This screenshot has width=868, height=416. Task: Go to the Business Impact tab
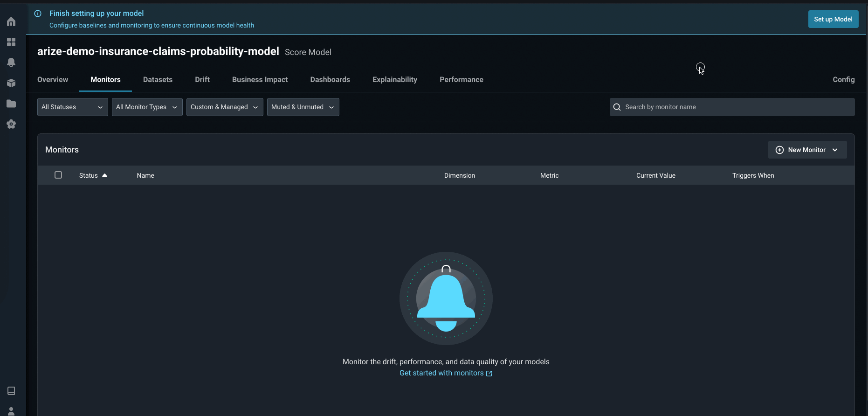coord(260,80)
